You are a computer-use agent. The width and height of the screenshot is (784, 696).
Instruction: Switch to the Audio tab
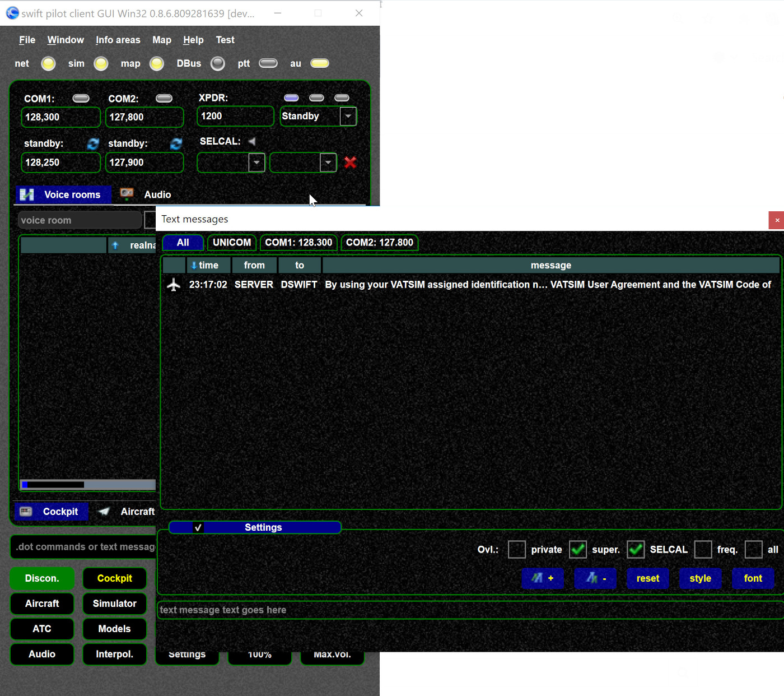click(147, 194)
